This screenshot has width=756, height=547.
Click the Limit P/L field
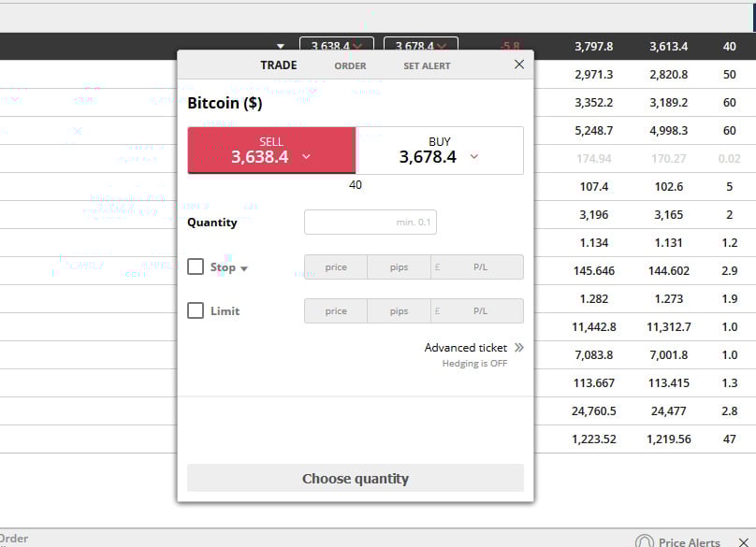click(x=477, y=310)
